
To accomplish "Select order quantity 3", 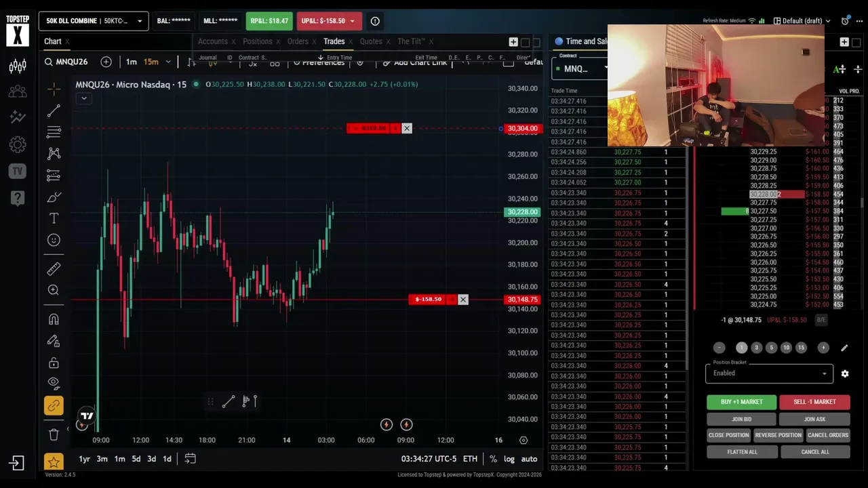I will click(756, 348).
